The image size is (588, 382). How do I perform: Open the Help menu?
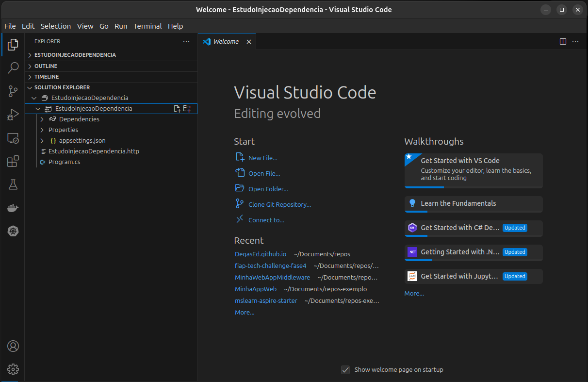175,26
